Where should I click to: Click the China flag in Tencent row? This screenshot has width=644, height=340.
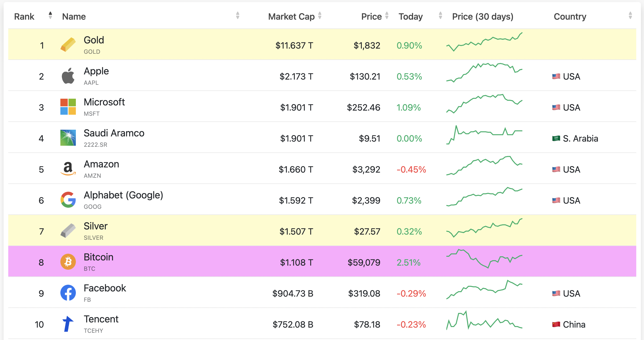[x=556, y=324]
